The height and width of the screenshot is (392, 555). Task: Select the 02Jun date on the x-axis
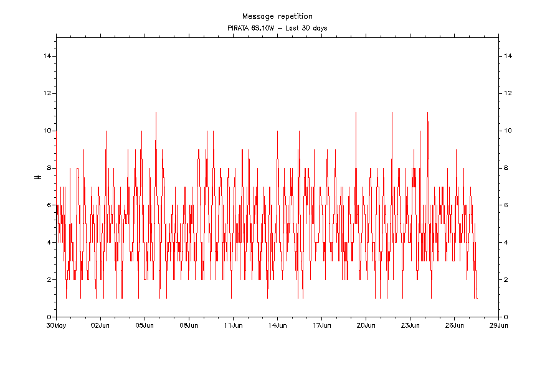tap(100, 325)
